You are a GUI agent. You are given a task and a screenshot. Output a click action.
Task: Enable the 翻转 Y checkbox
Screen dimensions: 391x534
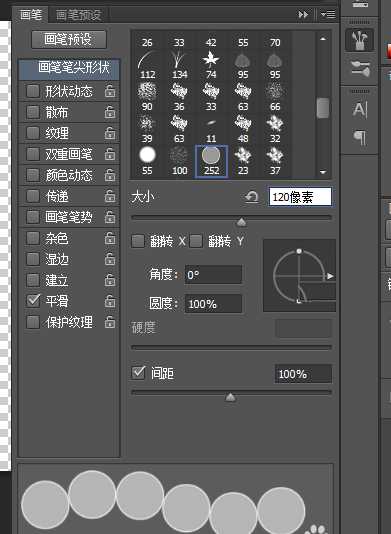tap(196, 241)
